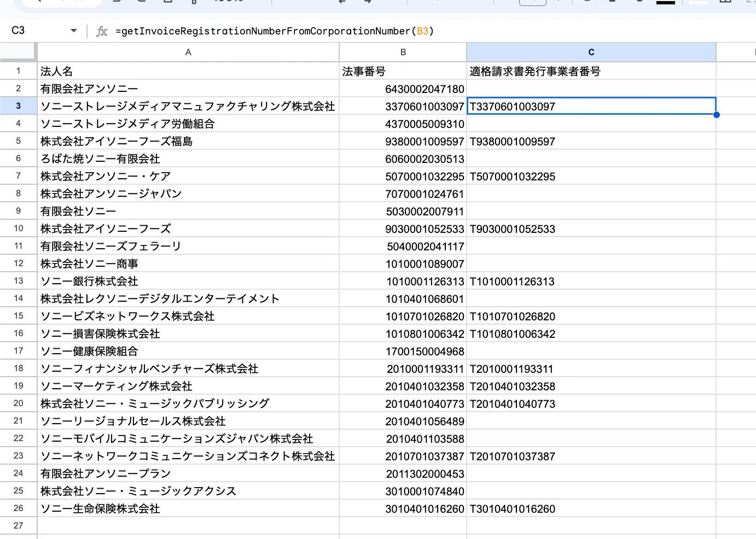Click the select-all corner of the grid

pyautogui.click(x=18, y=52)
